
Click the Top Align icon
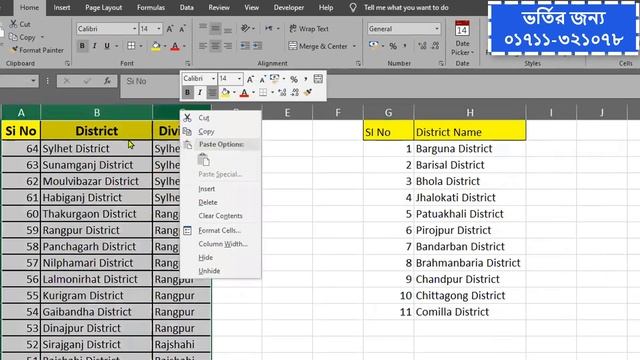203,28
